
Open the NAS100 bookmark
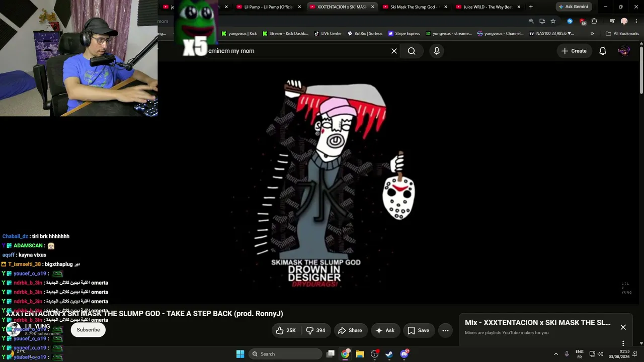click(552, 34)
